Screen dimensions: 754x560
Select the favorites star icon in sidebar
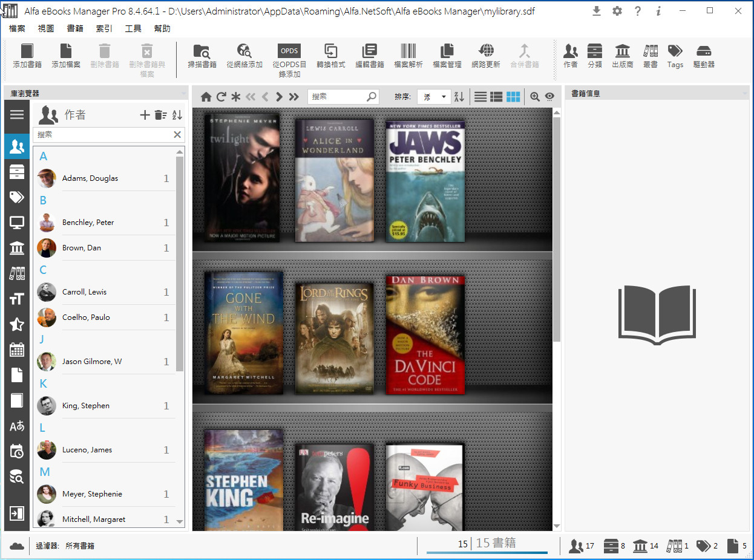point(17,325)
